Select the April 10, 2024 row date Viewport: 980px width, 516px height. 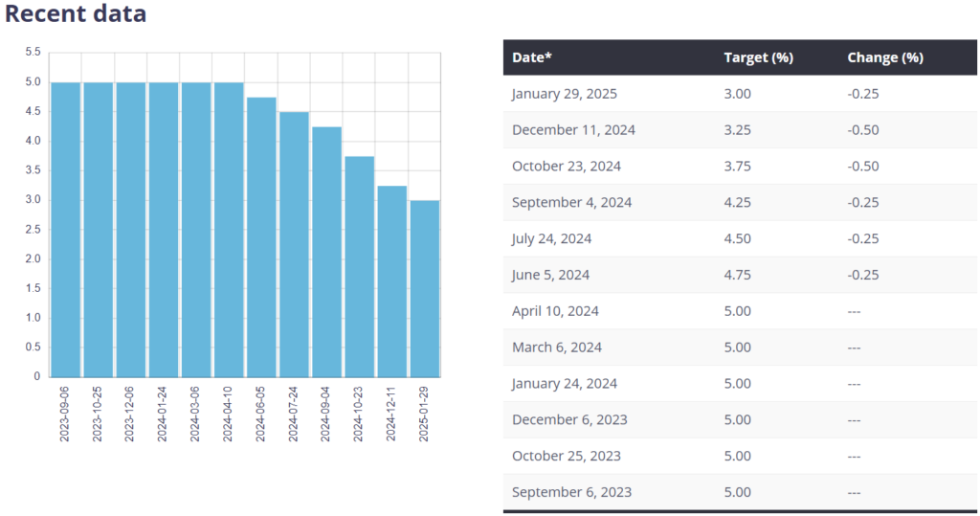[x=555, y=311]
